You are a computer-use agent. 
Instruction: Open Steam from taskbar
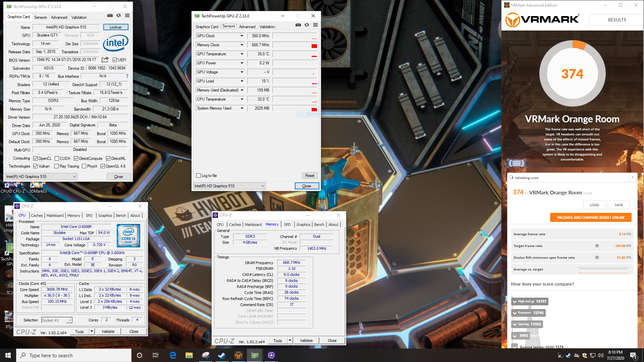click(x=222, y=355)
